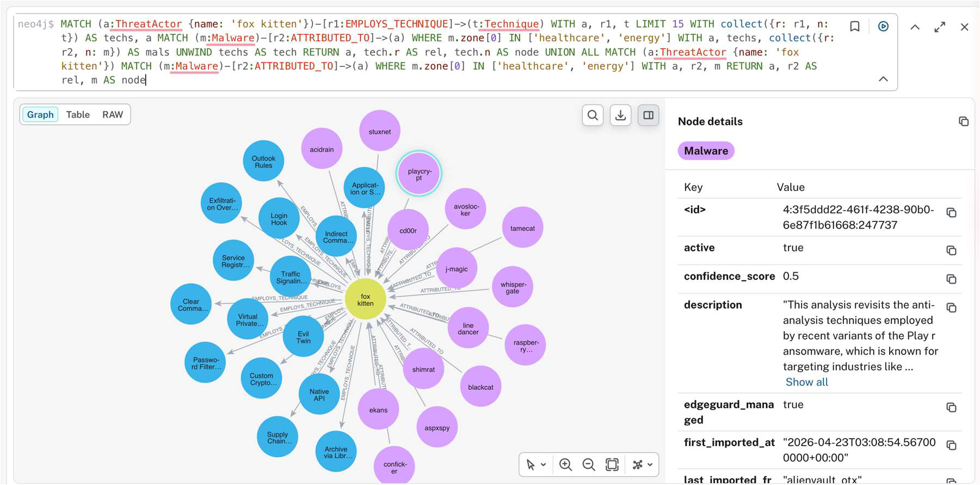Zoom out of the graph
This screenshot has width=980, height=485.
[588, 464]
